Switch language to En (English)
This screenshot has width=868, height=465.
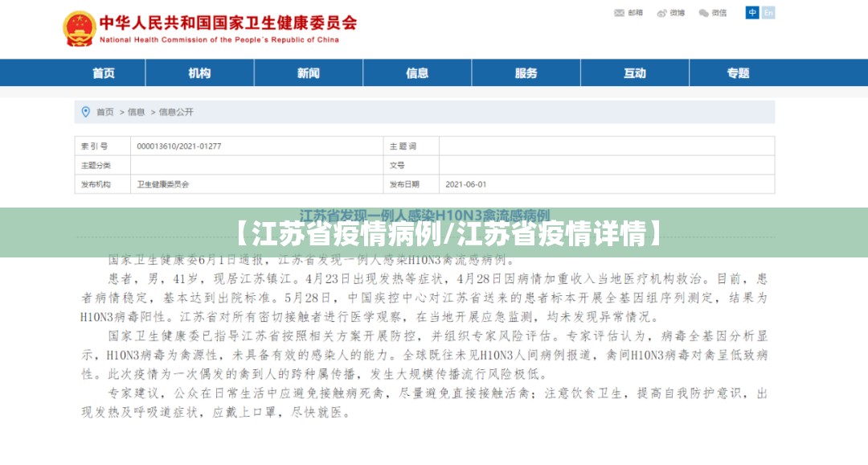[x=768, y=13]
